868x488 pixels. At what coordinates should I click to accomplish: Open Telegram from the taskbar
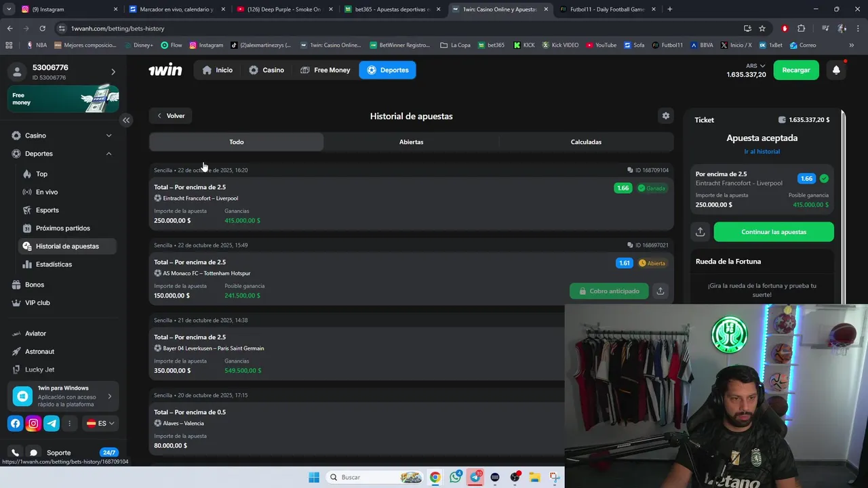[x=475, y=477]
